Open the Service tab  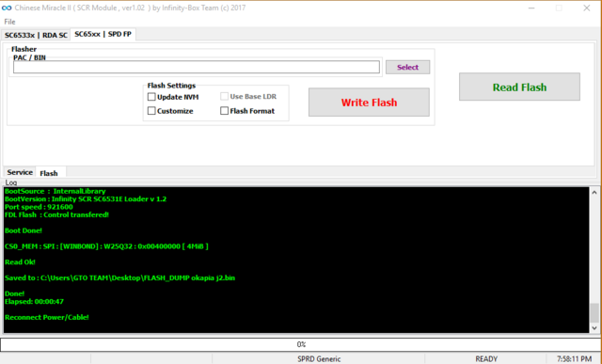(x=20, y=172)
